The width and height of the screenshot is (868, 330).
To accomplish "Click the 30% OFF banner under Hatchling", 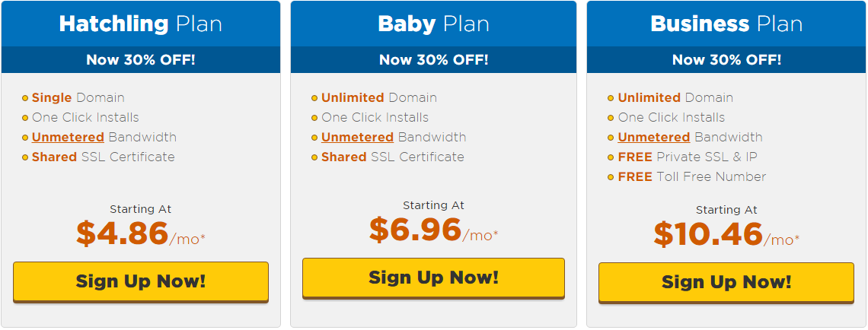I will click(x=141, y=59).
